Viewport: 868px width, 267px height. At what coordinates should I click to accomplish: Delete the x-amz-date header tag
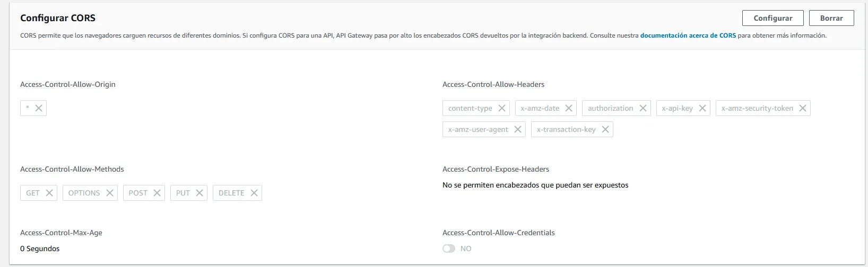[569, 108]
